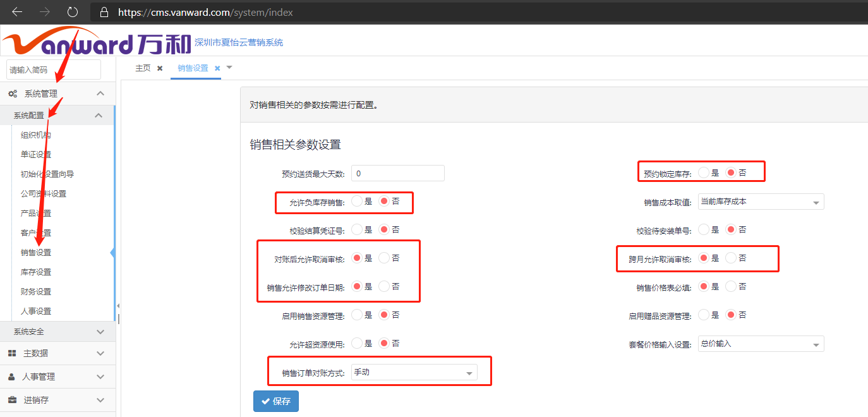Click the 保存 button
Image resolution: width=868 pixels, height=417 pixels.
coord(275,401)
